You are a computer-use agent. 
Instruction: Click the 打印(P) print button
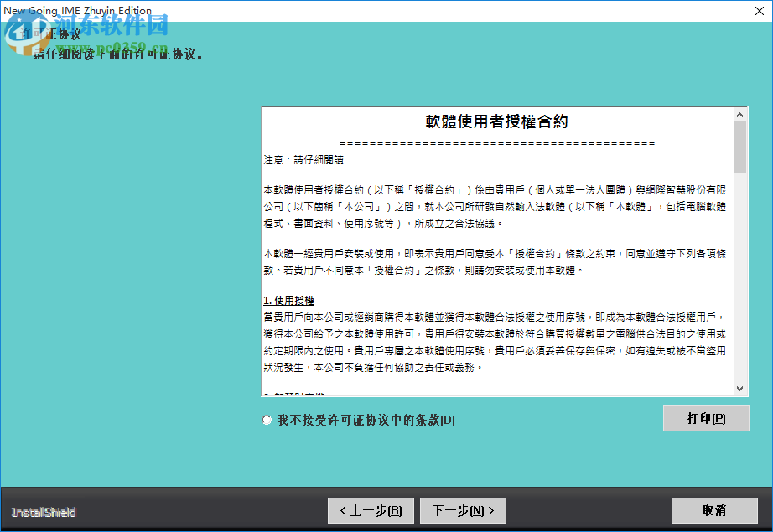click(706, 419)
